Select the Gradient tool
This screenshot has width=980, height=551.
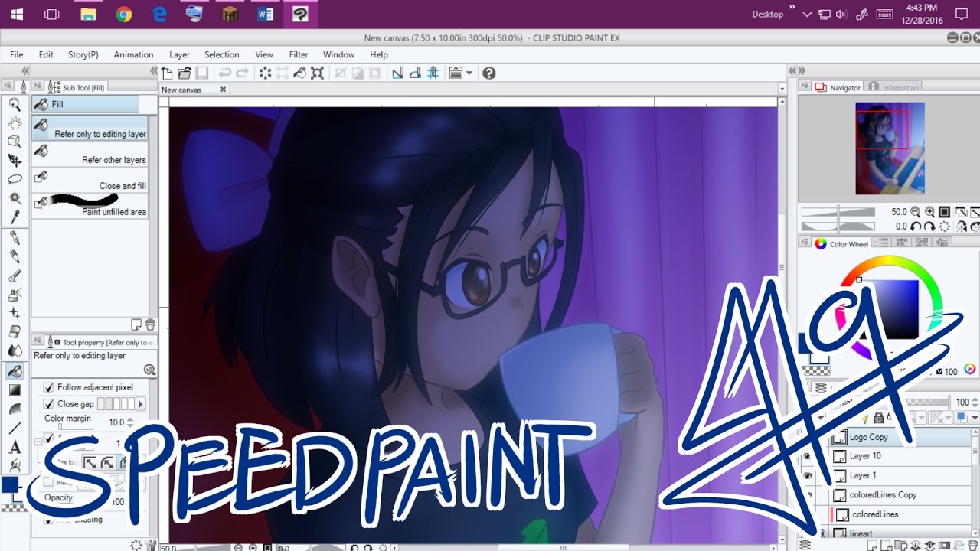click(15, 390)
